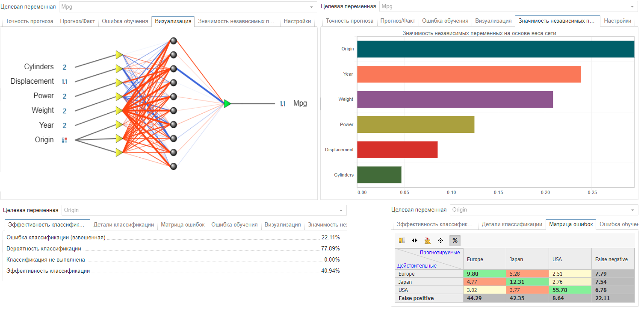This screenshot has height=312, width=644.
Task: Open Ошибка обучения tab in bar chart panel
Action: (445, 21)
